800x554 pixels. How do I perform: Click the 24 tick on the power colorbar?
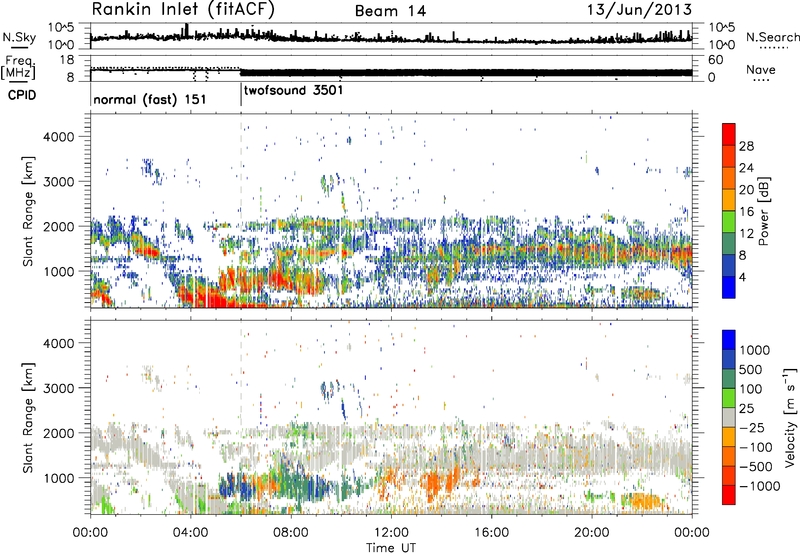click(746, 168)
